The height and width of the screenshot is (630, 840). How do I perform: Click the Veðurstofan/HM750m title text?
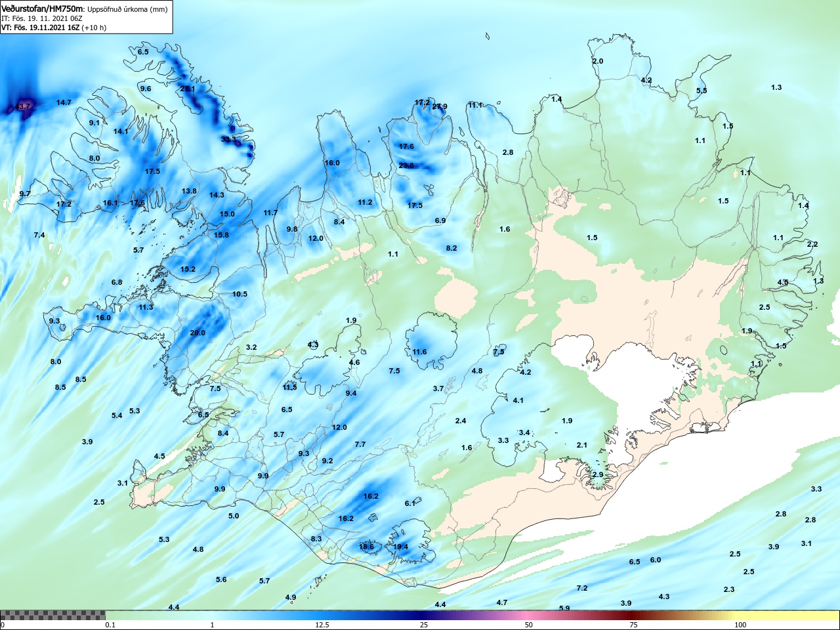(x=43, y=9)
